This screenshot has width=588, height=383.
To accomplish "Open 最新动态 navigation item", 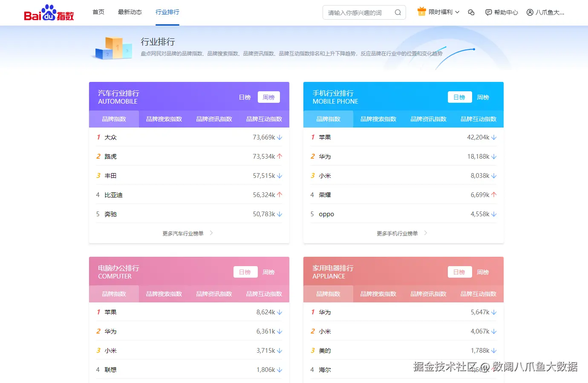I will [x=130, y=12].
